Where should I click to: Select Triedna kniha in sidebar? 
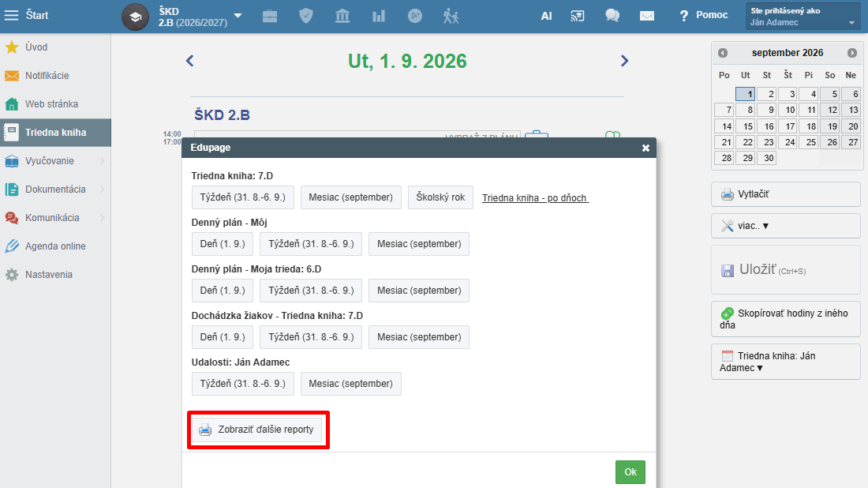55,133
